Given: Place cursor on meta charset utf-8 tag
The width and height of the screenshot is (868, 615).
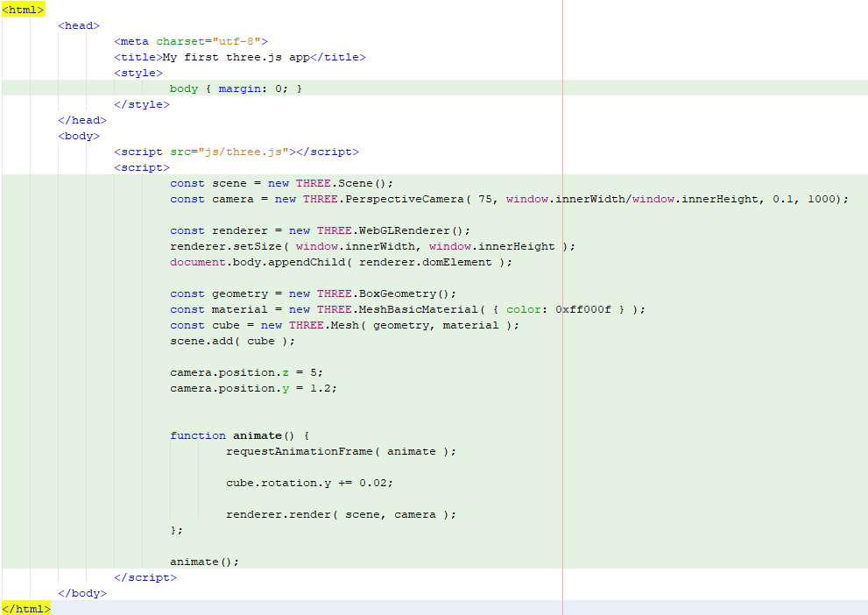Looking at the screenshot, I should (x=190, y=41).
